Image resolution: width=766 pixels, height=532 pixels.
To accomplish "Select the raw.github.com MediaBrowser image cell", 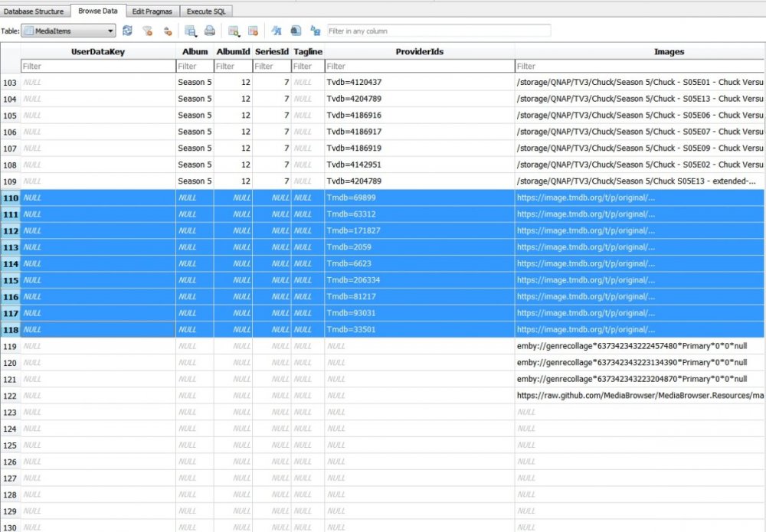I will 640,396.
